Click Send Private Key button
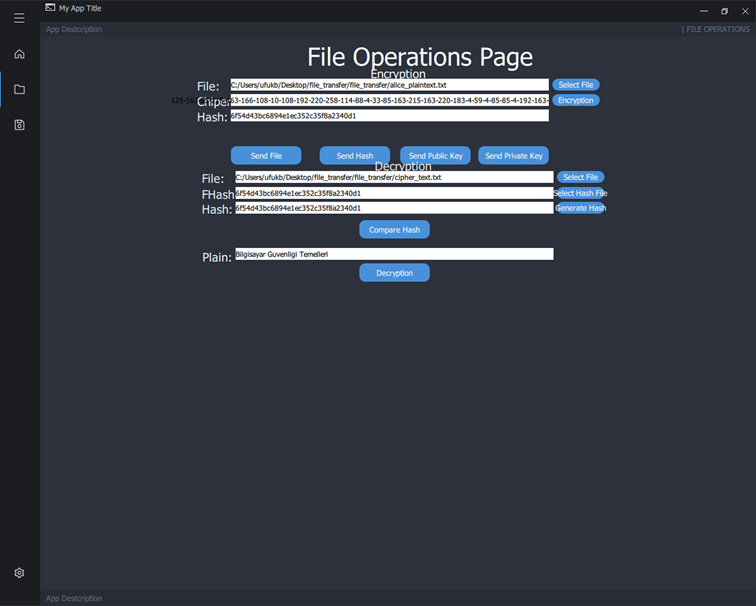Image resolution: width=756 pixels, height=606 pixels. point(513,156)
